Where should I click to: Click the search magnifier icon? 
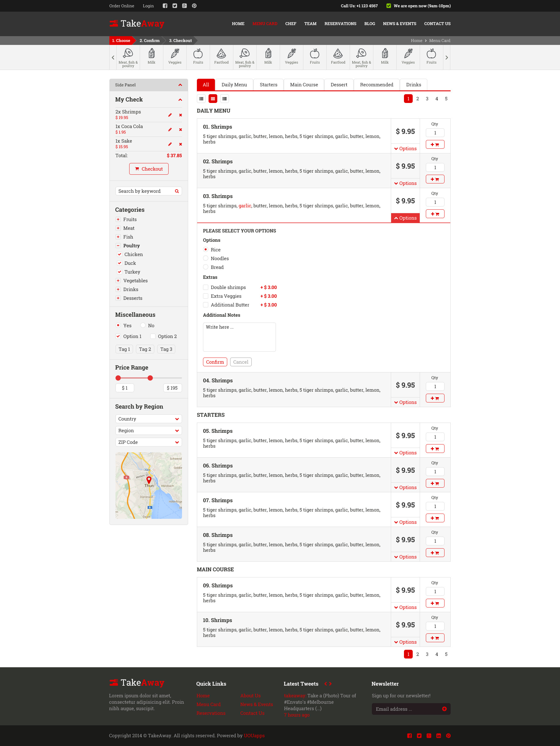pos(177,191)
